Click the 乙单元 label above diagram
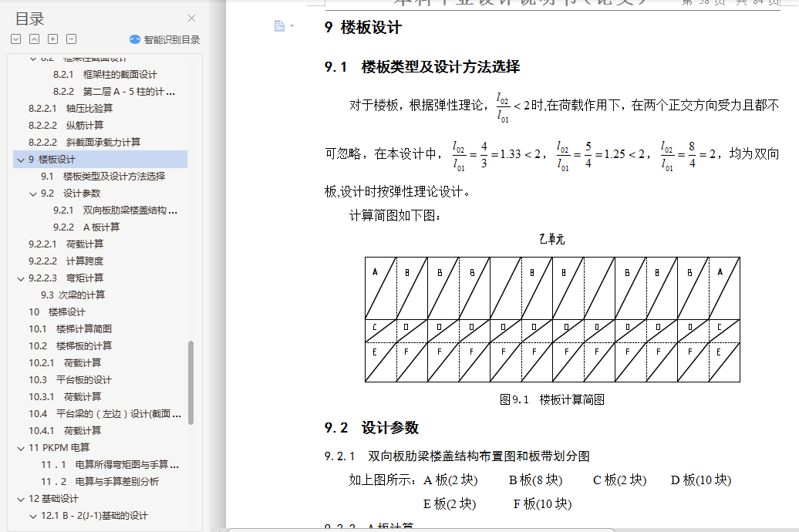The image size is (799, 532). pos(552,239)
